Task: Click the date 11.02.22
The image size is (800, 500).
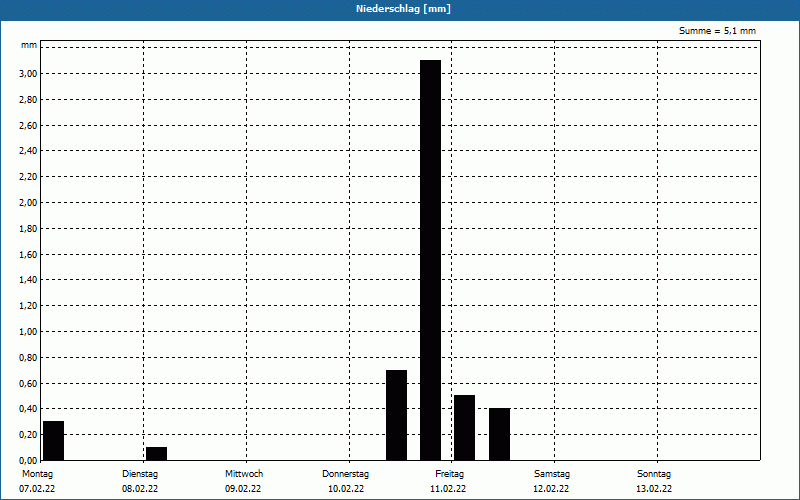Action: click(448, 489)
